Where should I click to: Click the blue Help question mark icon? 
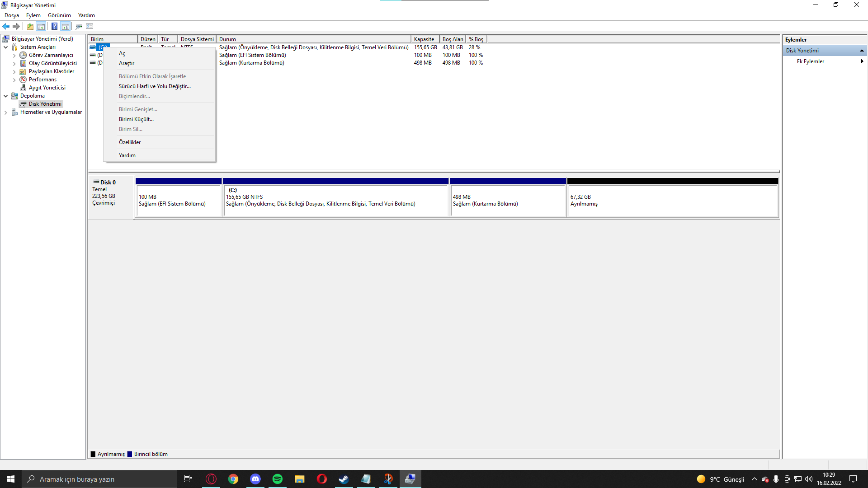[x=54, y=26]
